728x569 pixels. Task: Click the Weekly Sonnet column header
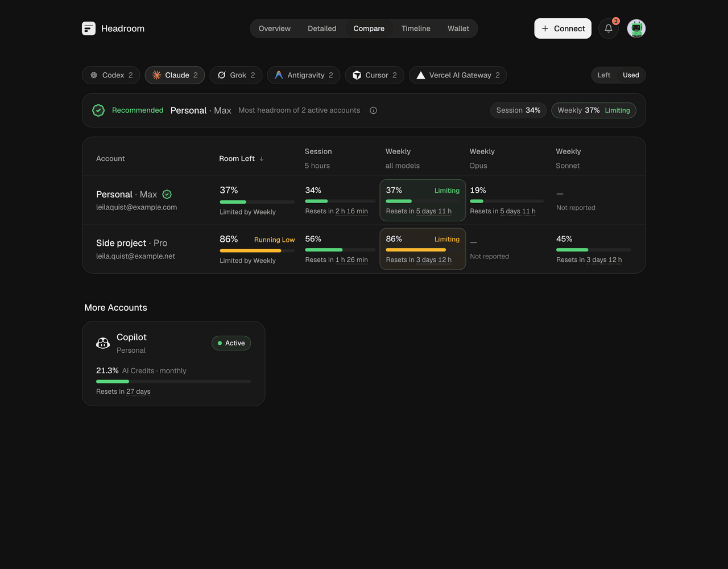tap(568, 158)
